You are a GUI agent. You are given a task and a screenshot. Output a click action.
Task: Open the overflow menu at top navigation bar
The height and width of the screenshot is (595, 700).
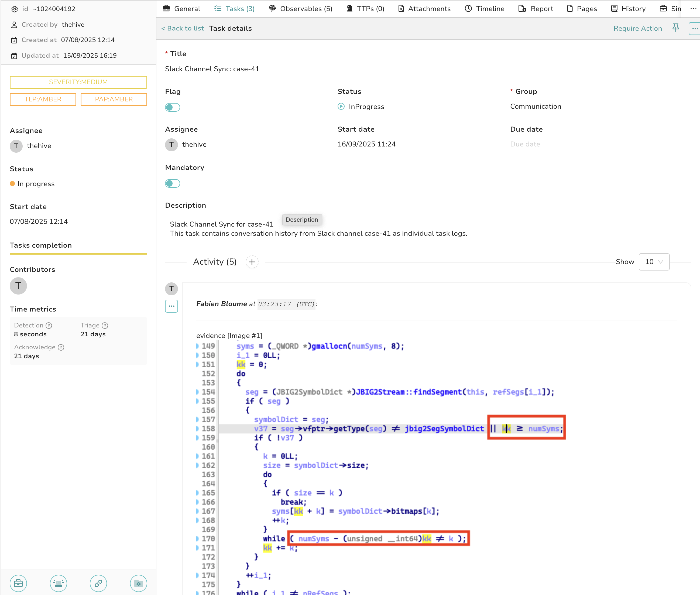(x=693, y=9)
